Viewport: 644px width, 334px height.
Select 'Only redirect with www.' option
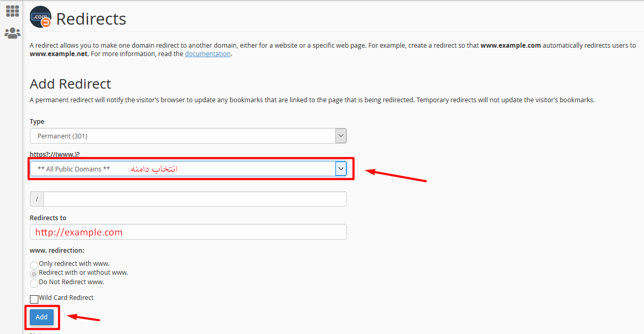34,265
